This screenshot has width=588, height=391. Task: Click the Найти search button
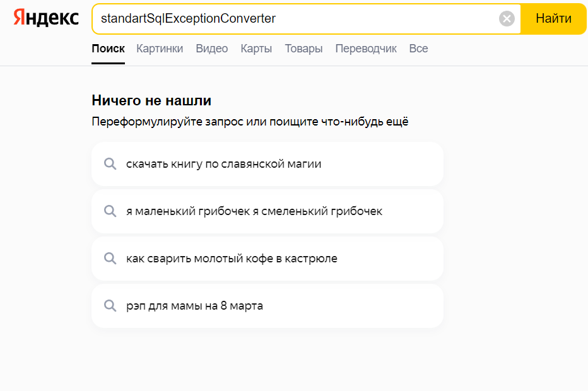click(x=553, y=18)
